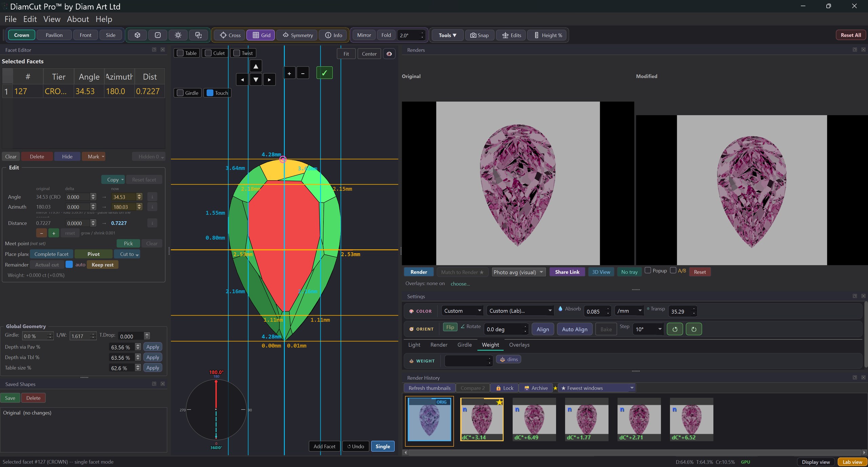Switch to the Overlays settings tab
Screen dimensions: 868x467
click(519, 344)
